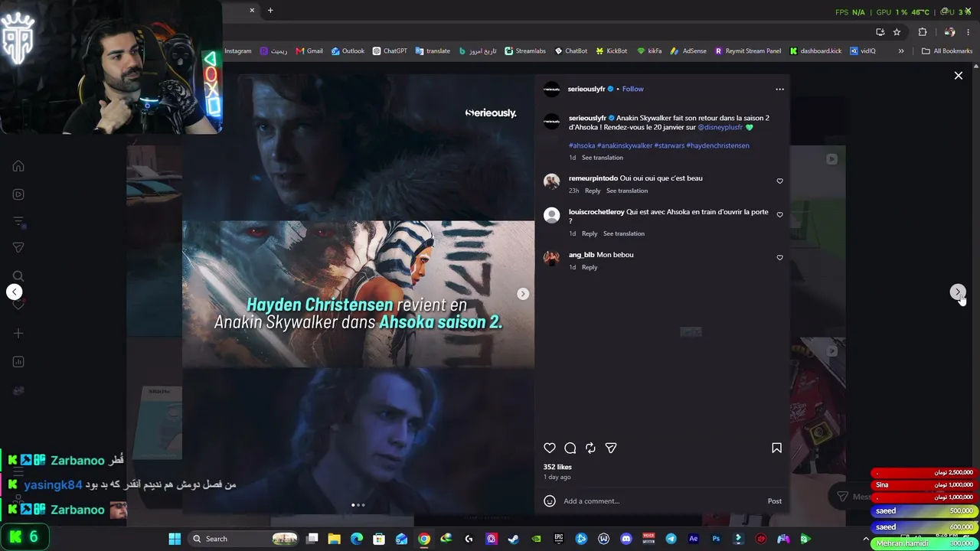
Task: Open the All Bookmarks folder
Action: (x=947, y=51)
